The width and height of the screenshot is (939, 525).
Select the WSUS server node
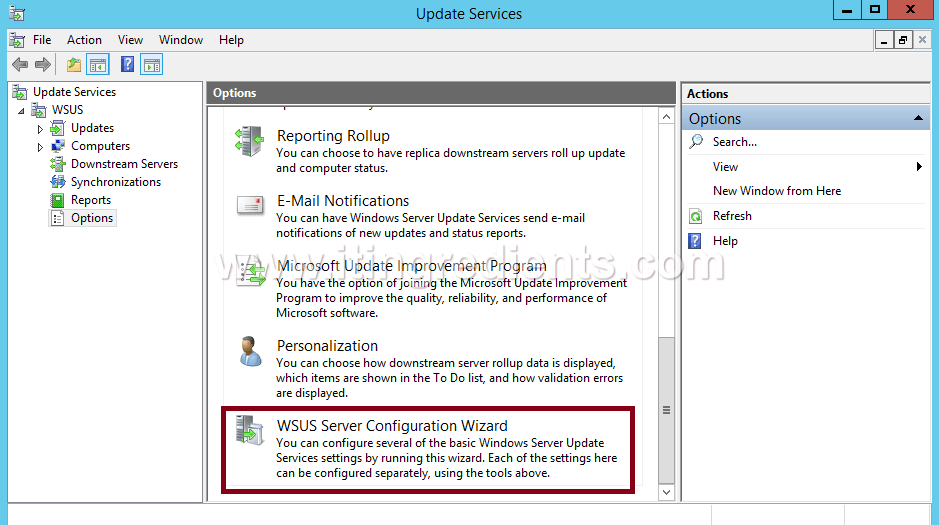click(x=67, y=110)
